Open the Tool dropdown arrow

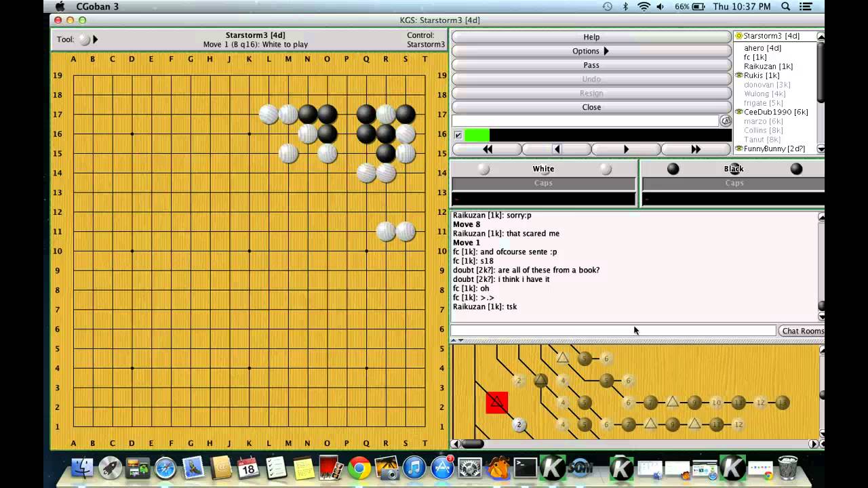[x=95, y=39]
